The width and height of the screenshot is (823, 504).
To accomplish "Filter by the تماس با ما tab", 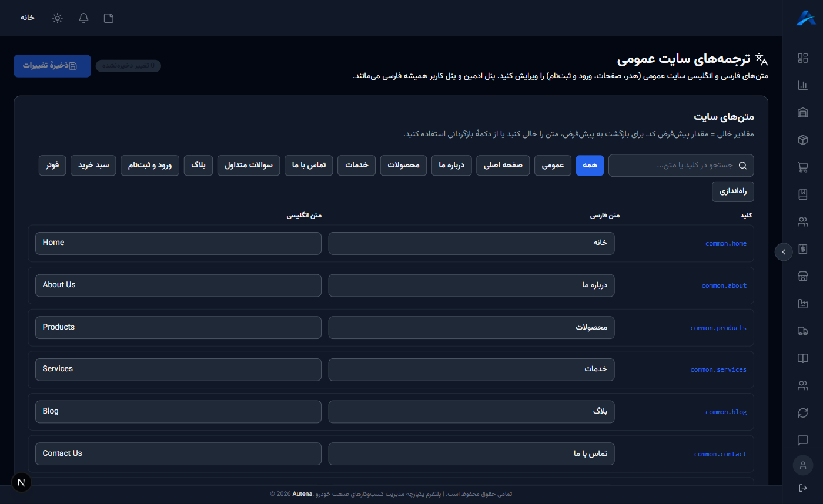I will 309,166.
